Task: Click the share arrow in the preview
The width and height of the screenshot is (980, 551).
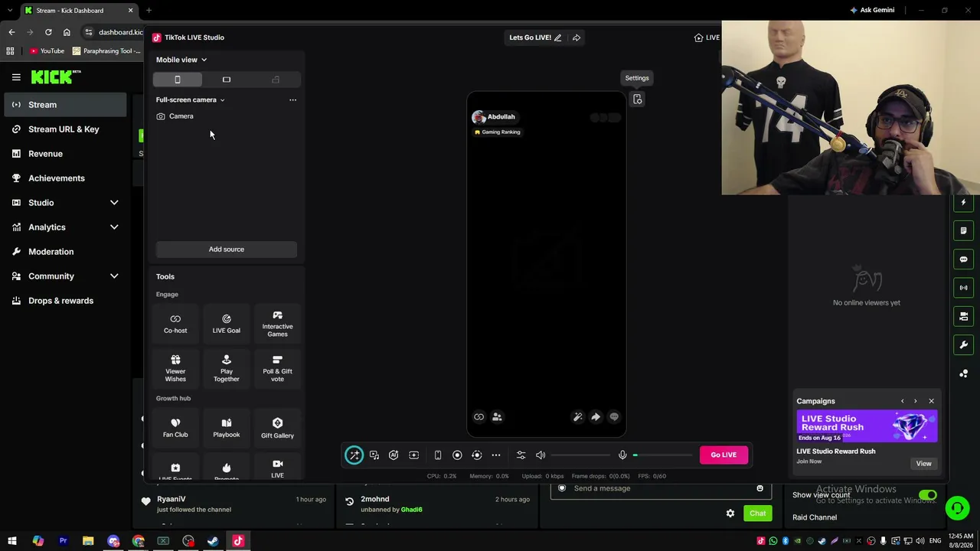Action: [596, 417]
